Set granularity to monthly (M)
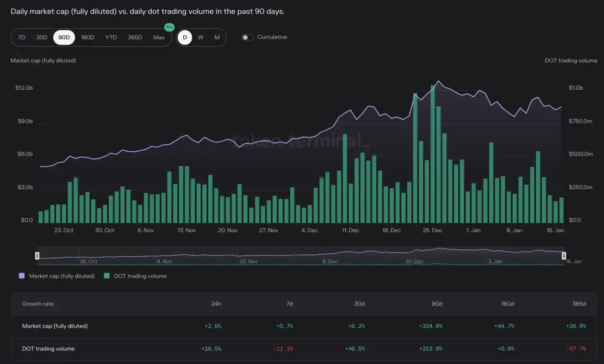604x364 pixels. coord(217,37)
